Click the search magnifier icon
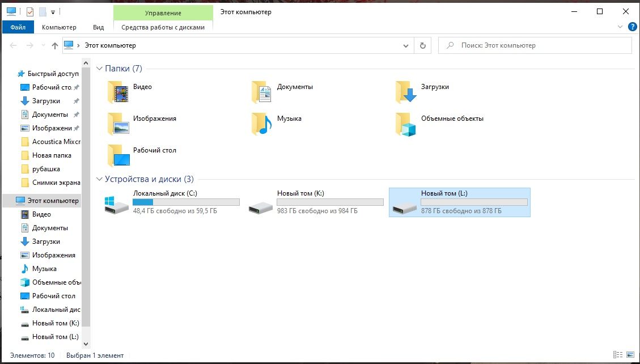Image resolution: width=640 pixels, height=364 pixels. click(450, 45)
